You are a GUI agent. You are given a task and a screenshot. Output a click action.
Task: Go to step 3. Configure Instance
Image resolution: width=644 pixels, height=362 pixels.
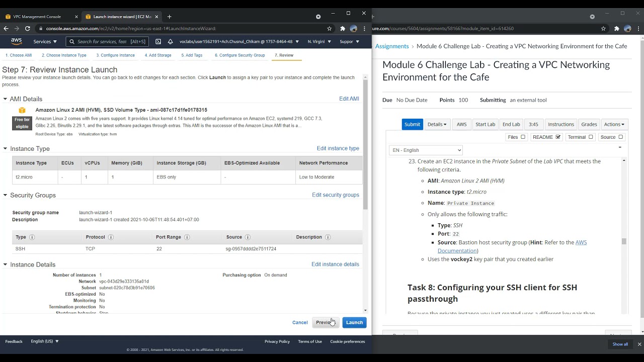tap(116, 55)
